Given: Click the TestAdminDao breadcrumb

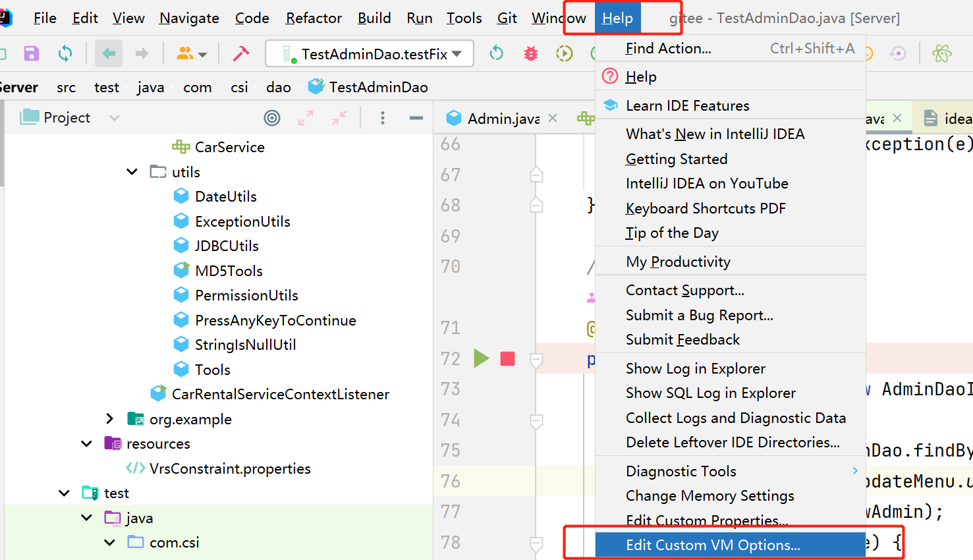Looking at the screenshot, I should click(369, 87).
